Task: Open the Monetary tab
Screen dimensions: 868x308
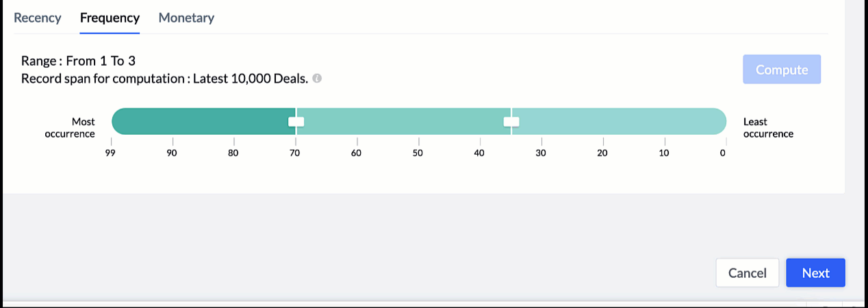Action: [x=186, y=18]
